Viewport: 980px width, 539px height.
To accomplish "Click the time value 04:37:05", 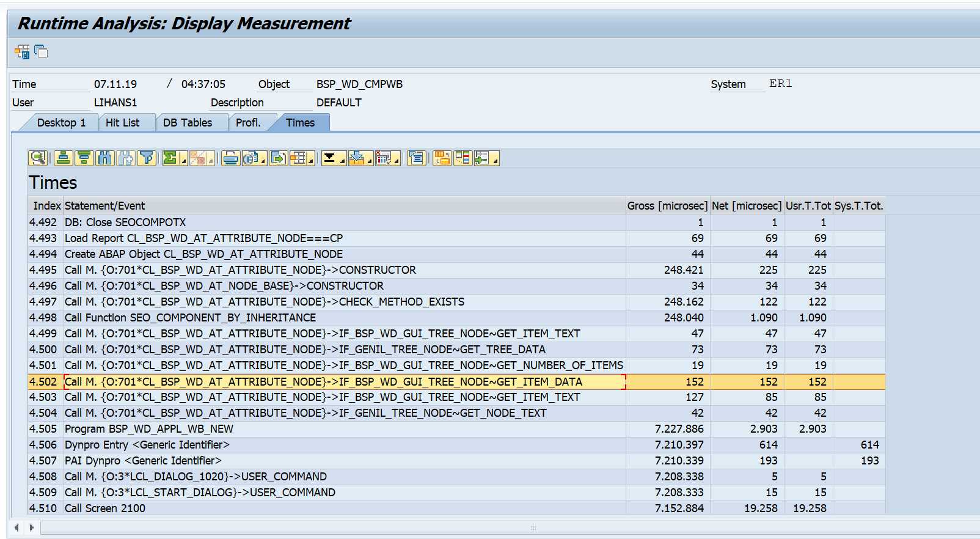I will 203,84.
